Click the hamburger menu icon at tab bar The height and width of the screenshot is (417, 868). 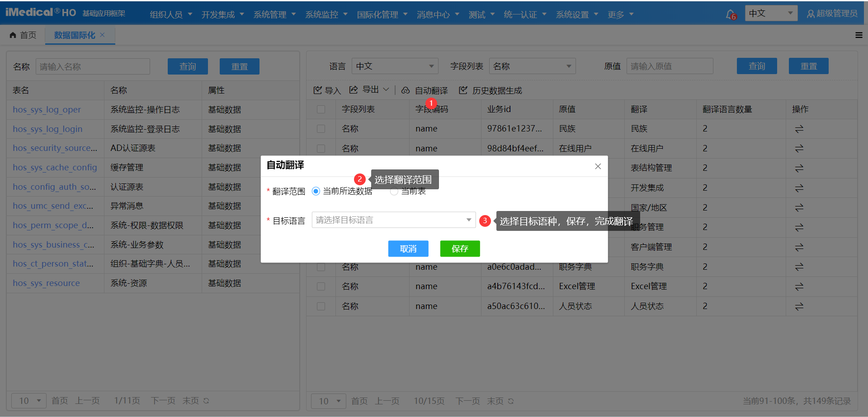[x=859, y=35]
